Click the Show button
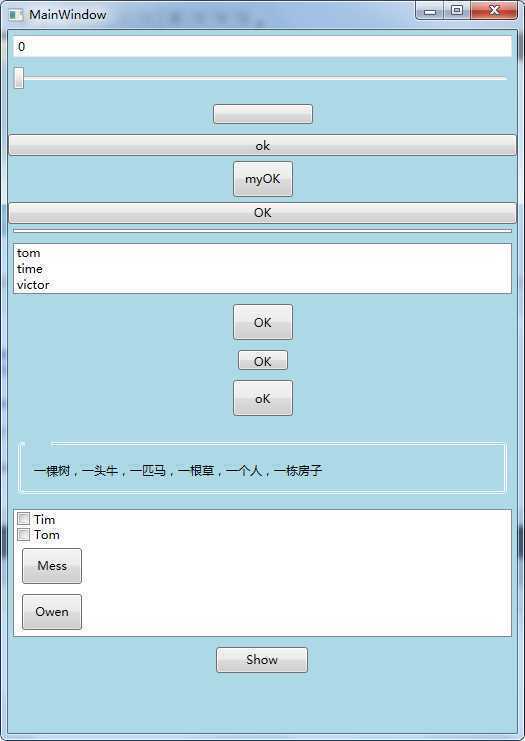 (262, 660)
